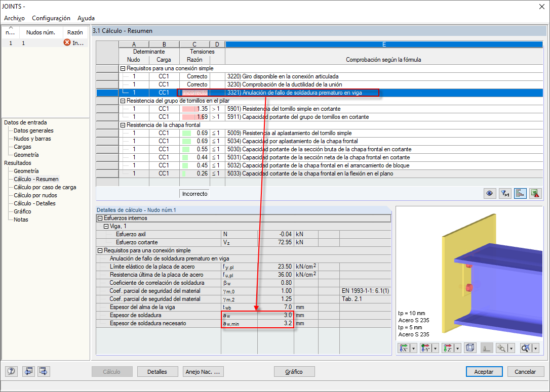Open the -Y view dropdown arrow
550x392 pixels.
coord(436,348)
